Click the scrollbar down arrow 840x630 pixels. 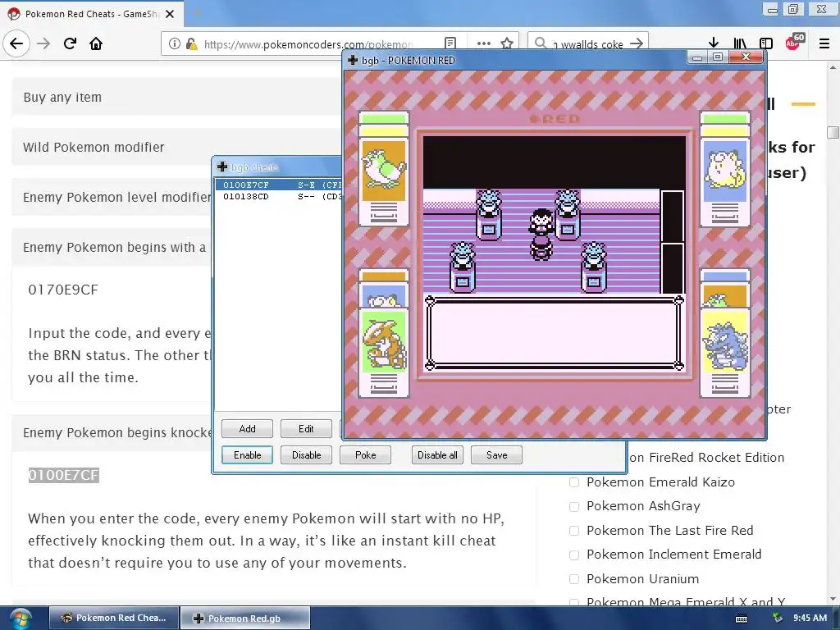[x=833, y=599]
